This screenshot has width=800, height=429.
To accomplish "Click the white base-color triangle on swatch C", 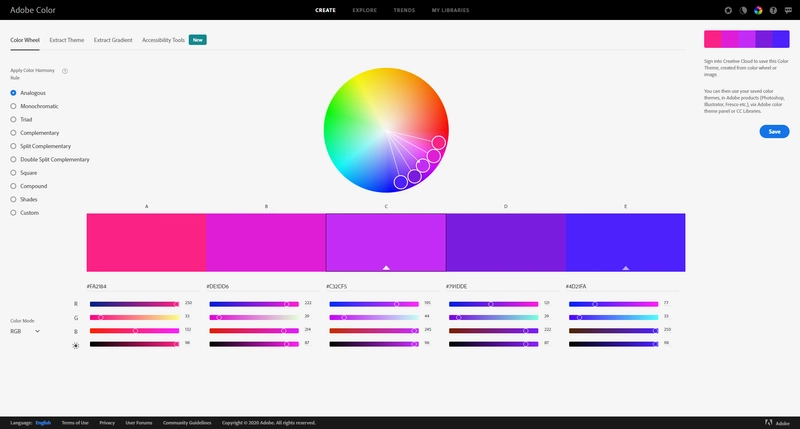I will 386,268.
